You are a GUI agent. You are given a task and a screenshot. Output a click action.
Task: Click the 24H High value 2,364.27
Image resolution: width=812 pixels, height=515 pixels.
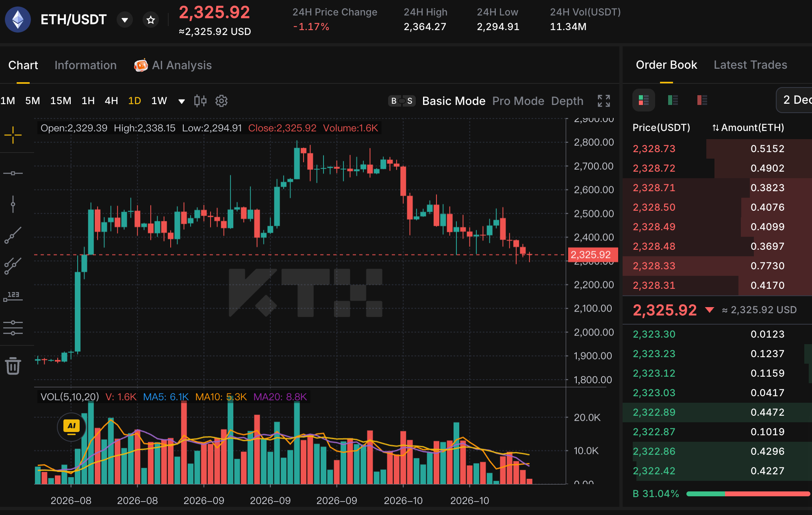point(425,27)
